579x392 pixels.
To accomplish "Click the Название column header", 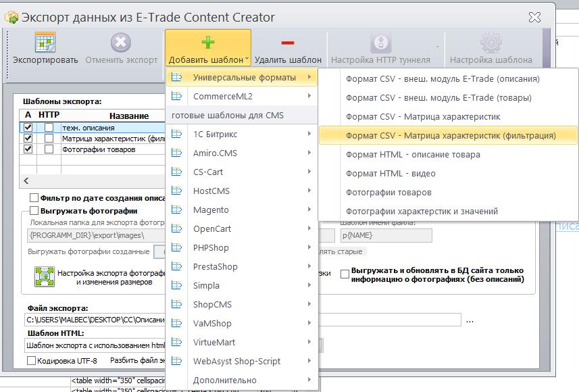I will click(x=129, y=116).
